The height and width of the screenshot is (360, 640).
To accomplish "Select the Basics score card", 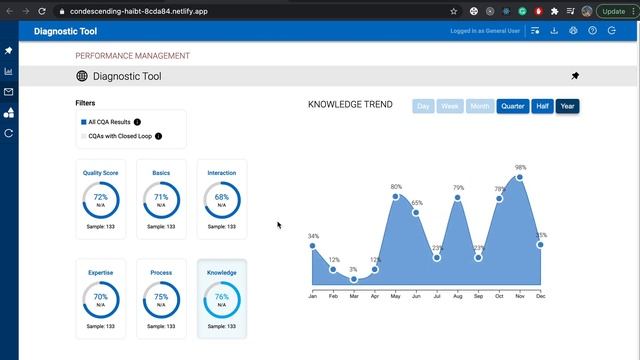I will [x=161, y=199].
